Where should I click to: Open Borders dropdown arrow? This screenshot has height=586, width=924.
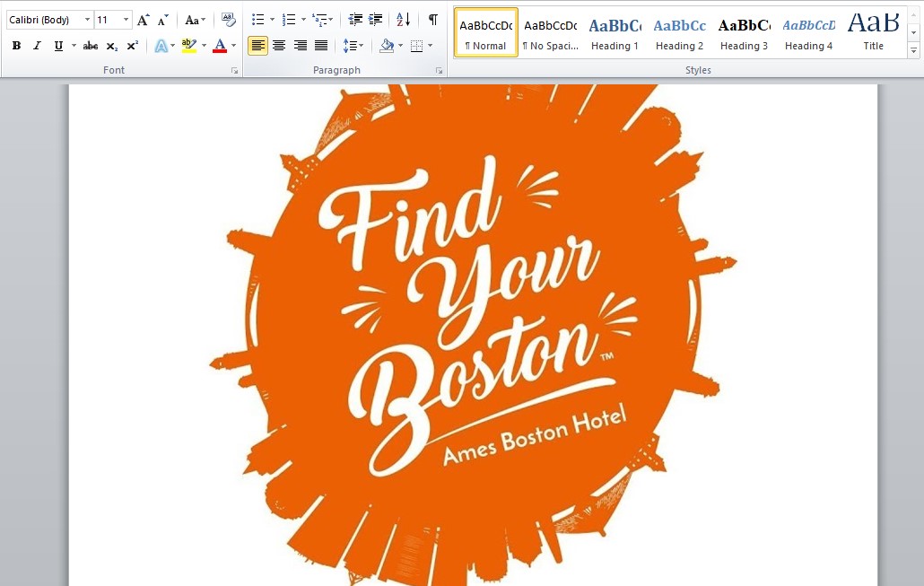point(431,46)
